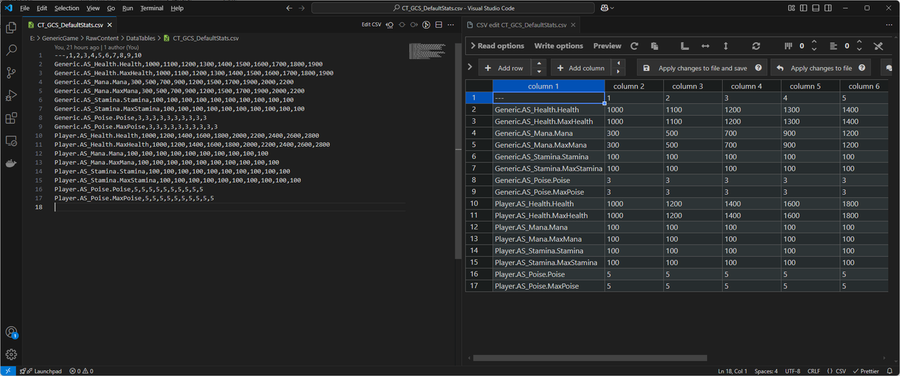Open the Docker view
The width and height of the screenshot is (900, 376).
pos(10,163)
